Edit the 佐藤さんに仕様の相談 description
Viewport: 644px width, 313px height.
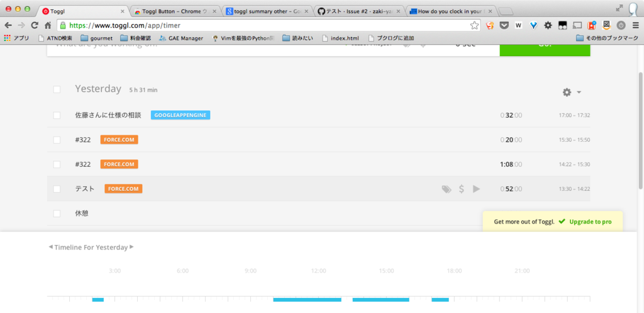(x=108, y=115)
